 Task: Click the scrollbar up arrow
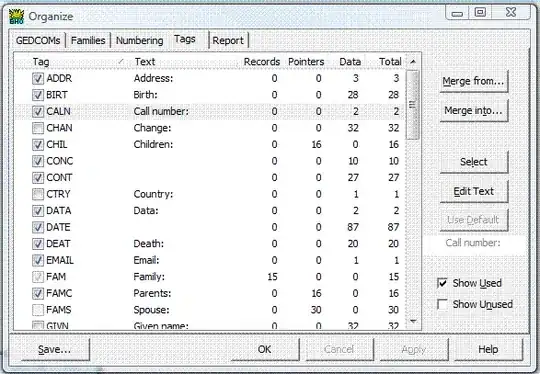click(x=413, y=62)
